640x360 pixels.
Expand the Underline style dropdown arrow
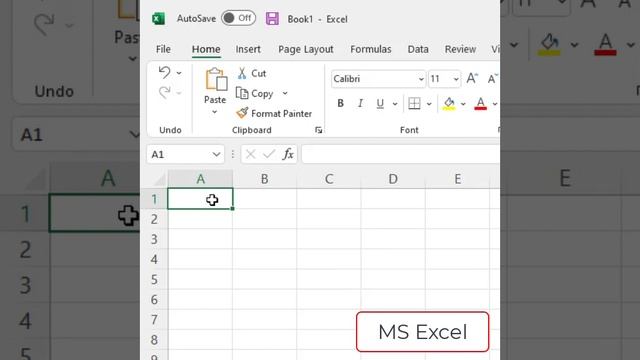(395, 104)
